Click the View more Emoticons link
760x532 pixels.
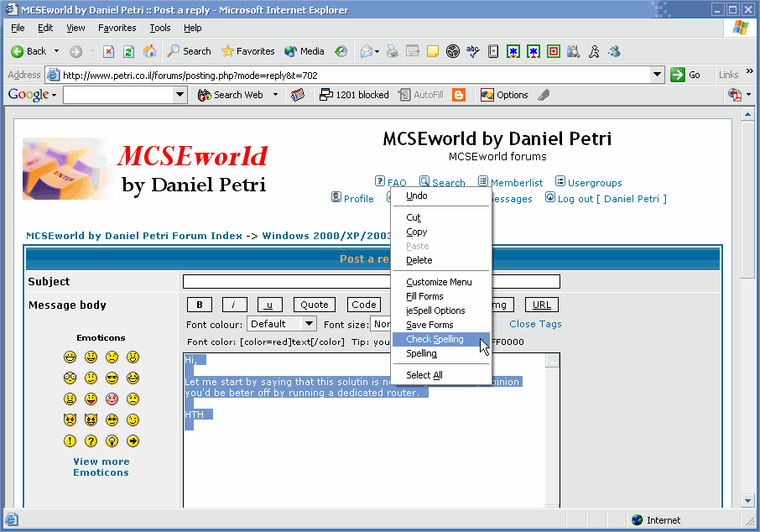coord(102,467)
